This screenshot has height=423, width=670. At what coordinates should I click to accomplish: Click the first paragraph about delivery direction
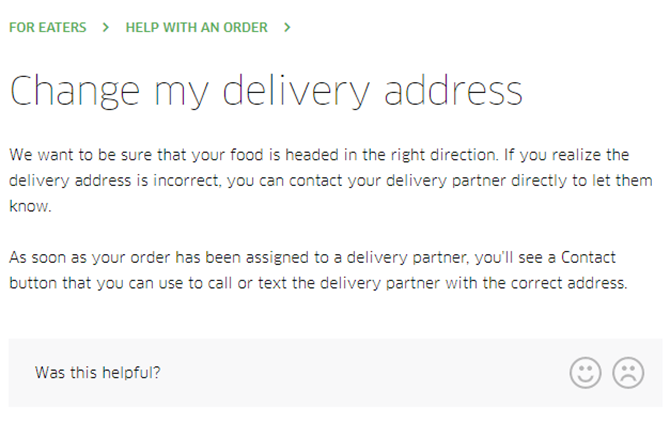point(331,180)
